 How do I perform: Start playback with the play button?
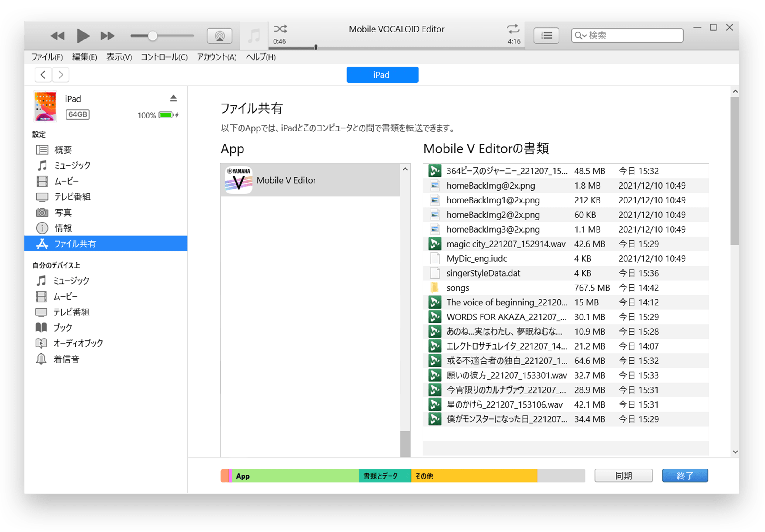[x=83, y=36]
